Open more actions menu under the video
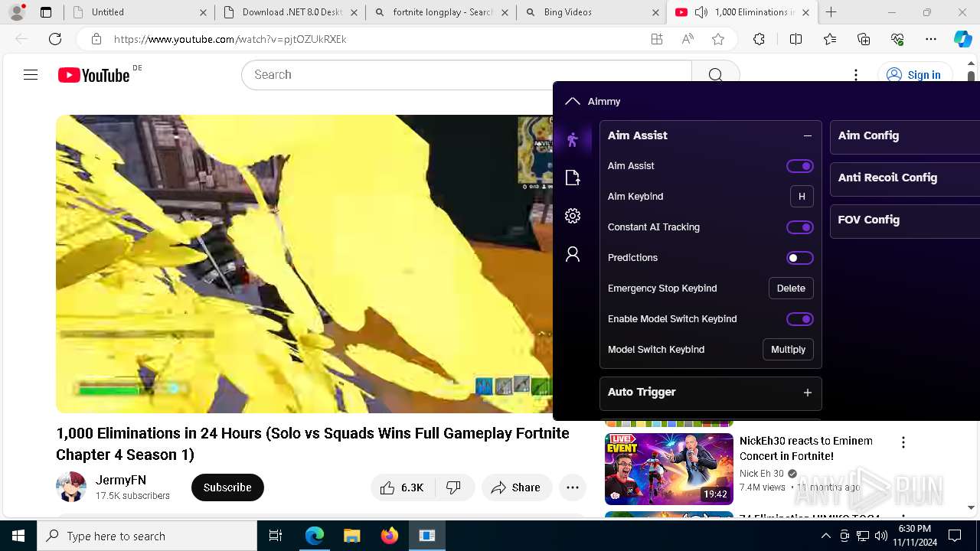Screen dimensions: 980x551 pos(573,487)
